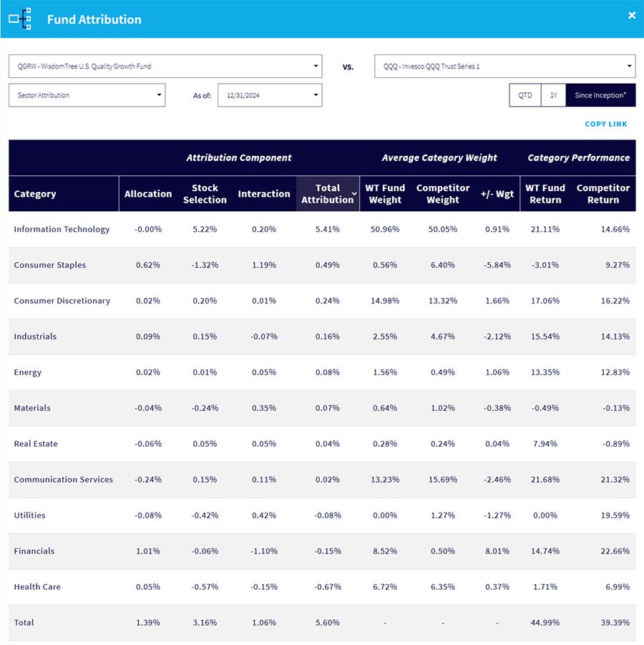
Task: Click Consumer Discretionary WT return 17.06%
Action: point(545,301)
